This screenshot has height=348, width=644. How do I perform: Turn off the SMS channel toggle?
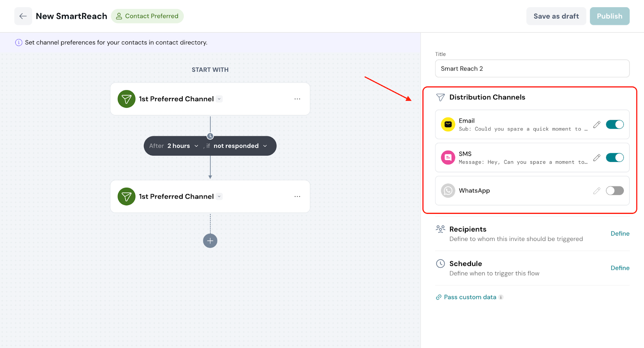pyautogui.click(x=615, y=157)
